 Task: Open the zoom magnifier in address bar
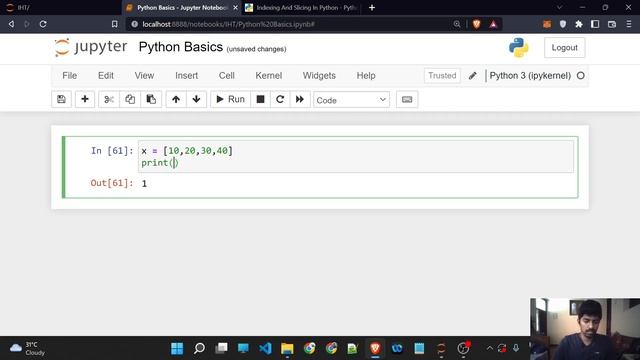[x=457, y=24]
